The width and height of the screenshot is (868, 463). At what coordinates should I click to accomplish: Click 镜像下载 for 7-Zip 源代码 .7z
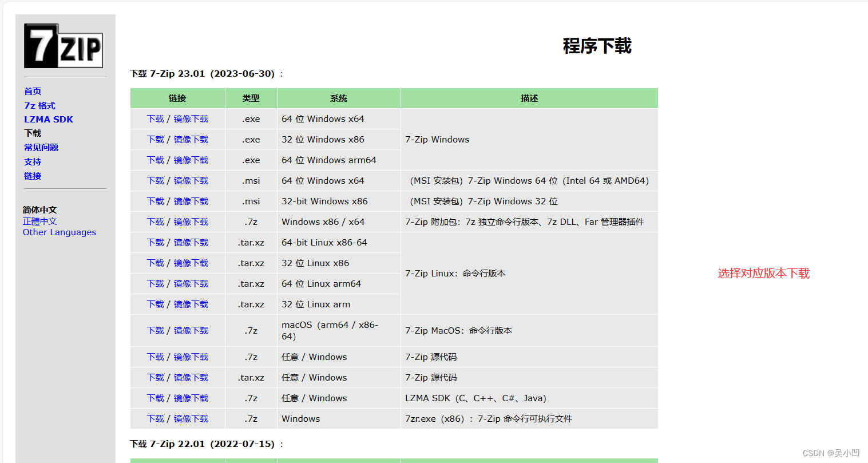(191, 357)
